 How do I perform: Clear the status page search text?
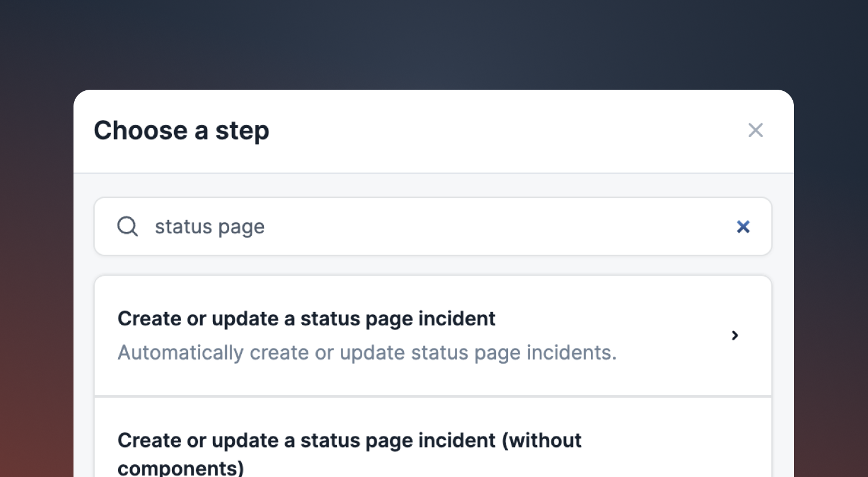(743, 226)
